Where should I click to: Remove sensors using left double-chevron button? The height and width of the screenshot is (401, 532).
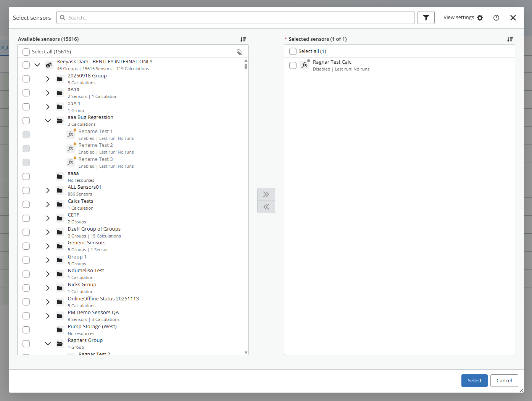[x=266, y=207]
